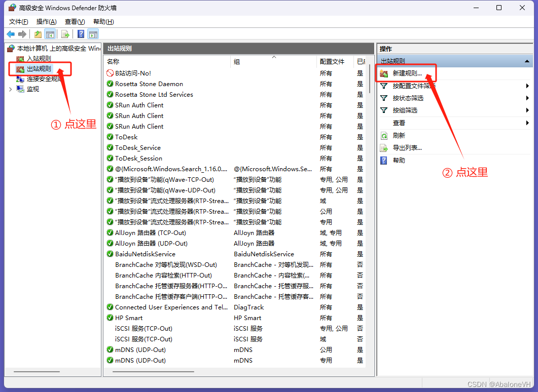Click the blocked icon of B站访问-No! rule
Viewport: 538px width, 392px height.
[x=110, y=73]
